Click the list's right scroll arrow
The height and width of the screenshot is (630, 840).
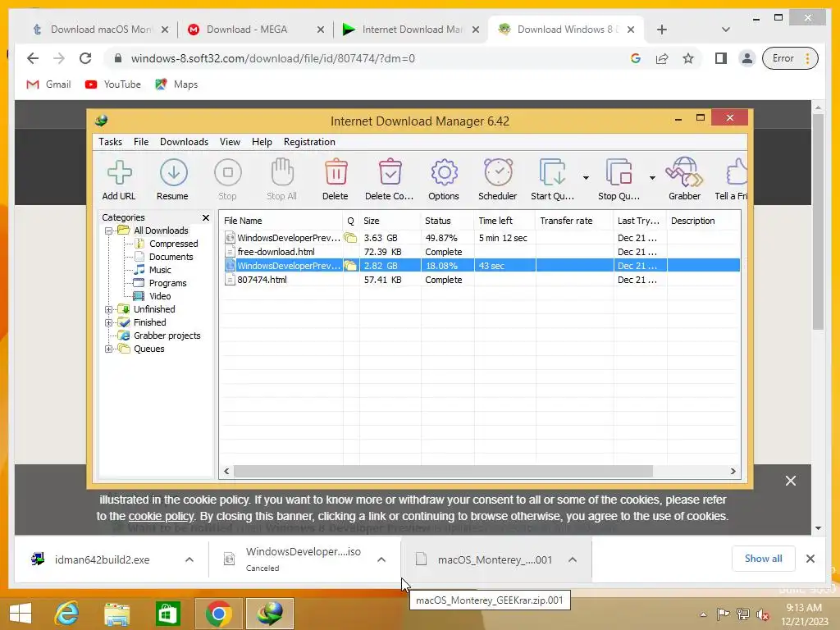click(x=733, y=472)
